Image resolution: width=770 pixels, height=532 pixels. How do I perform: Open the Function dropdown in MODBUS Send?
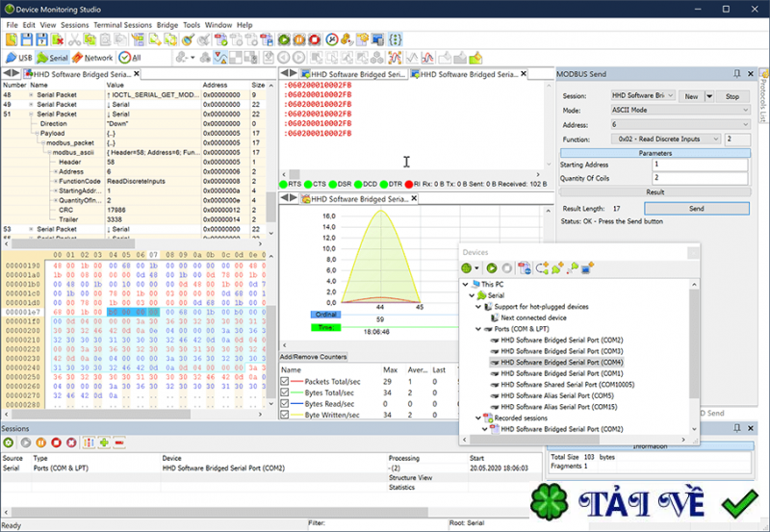pos(666,139)
